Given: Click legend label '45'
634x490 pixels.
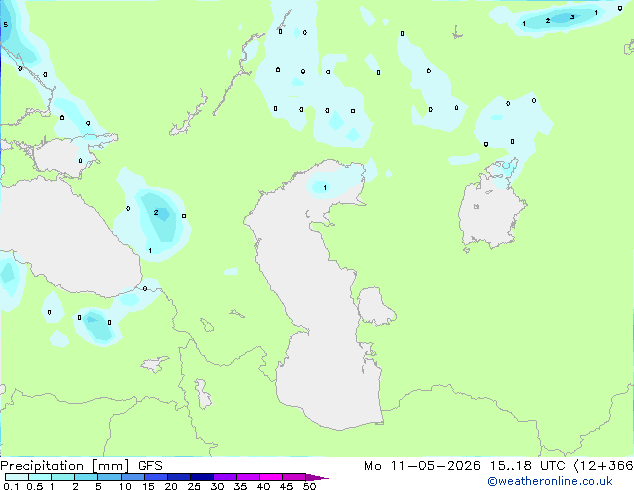Looking at the screenshot, I should 286,486.
